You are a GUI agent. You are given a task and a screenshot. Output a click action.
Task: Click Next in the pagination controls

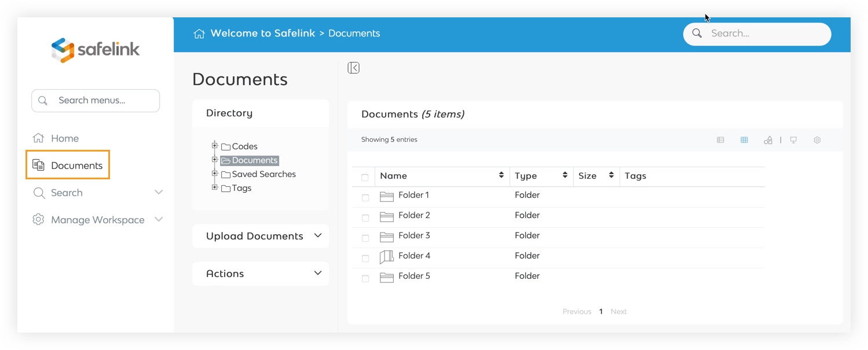point(618,311)
